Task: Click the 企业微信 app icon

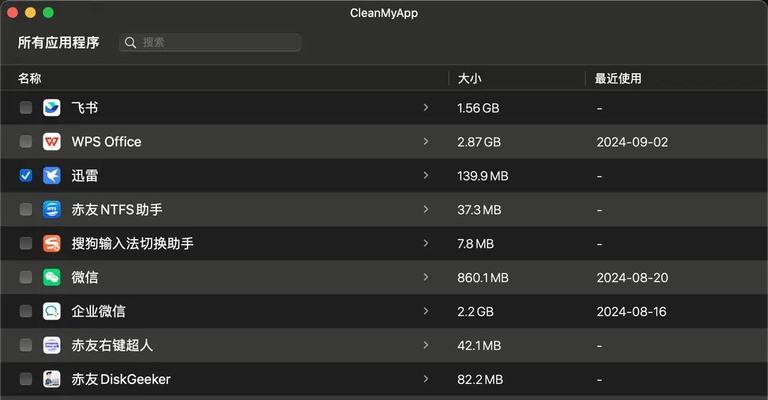Action: 51,311
